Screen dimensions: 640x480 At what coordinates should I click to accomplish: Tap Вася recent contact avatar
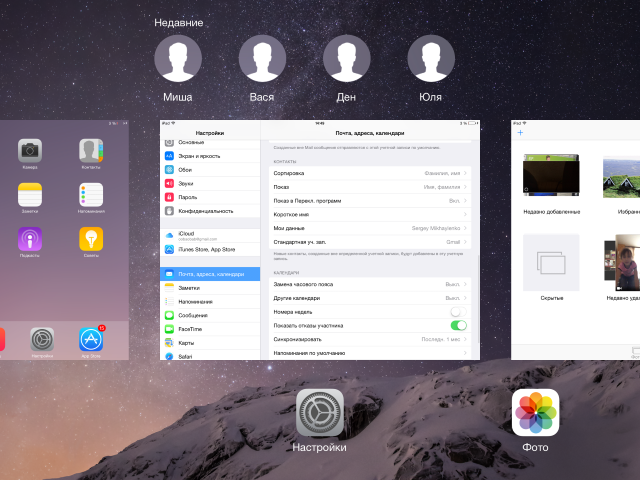(x=262, y=58)
